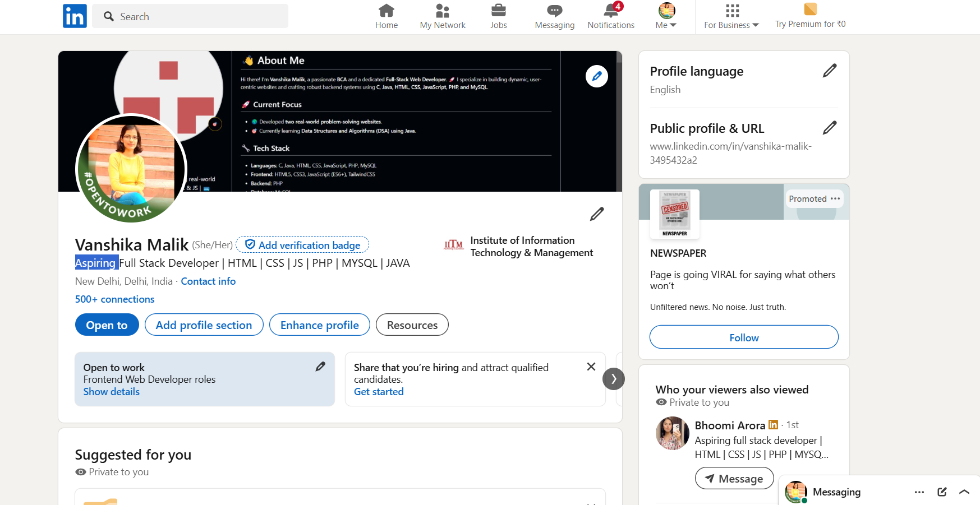Open the profile photo of Vanshika Malik
Screen dimensions: 980x505
(131, 168)
